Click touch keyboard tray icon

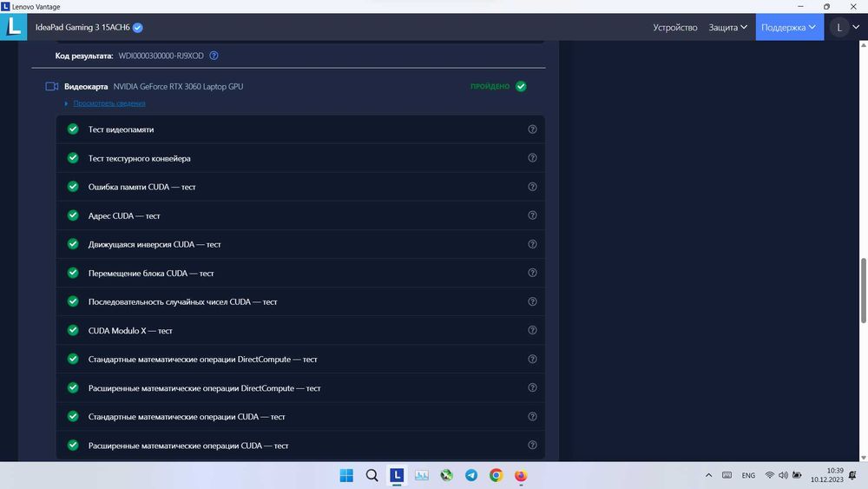[727, 475]
